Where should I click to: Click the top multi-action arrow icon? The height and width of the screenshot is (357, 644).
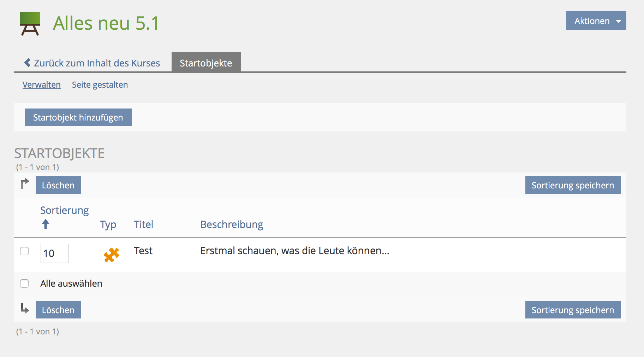(x=25, y=184)
